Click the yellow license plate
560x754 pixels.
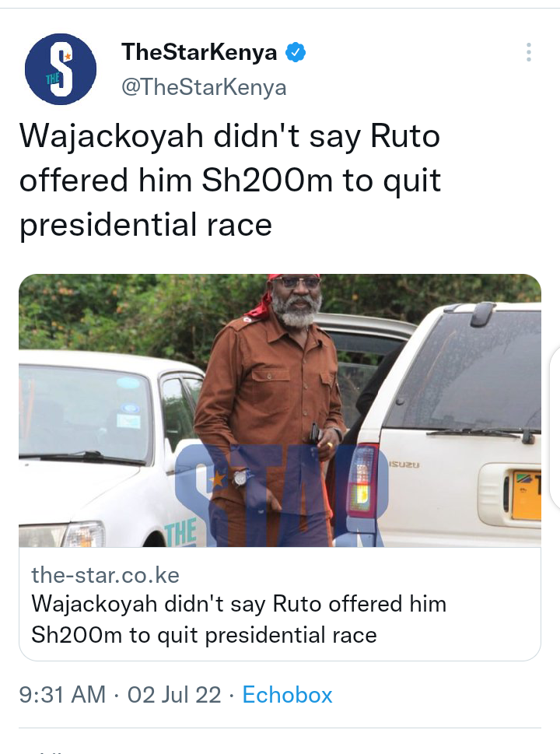(x=526, y=496)
